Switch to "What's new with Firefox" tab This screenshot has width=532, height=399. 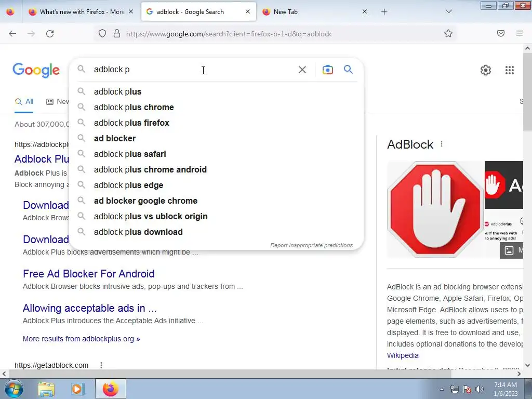82,12
